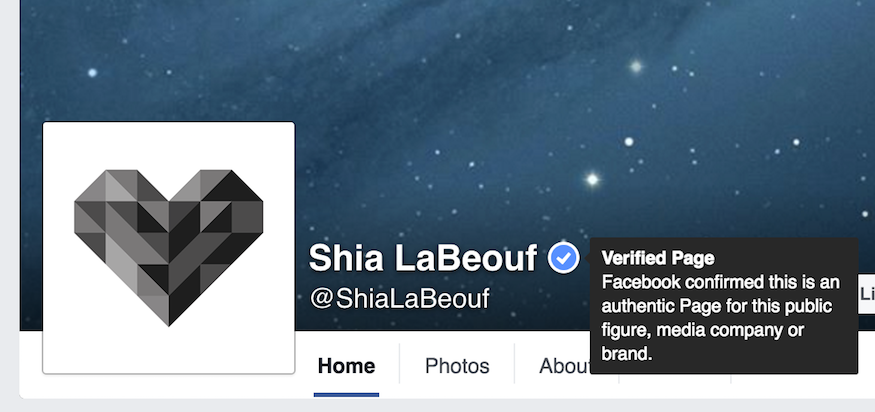875x412 pixels.
Task: Click the Verified Page tooltip heading
Action: pyautogui.click(x=658, y=258)
